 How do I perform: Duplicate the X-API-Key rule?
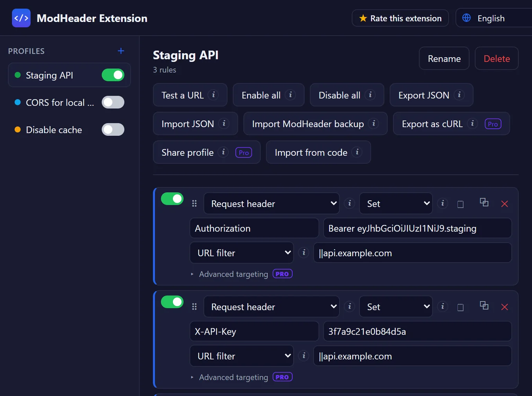pos(484,306)
